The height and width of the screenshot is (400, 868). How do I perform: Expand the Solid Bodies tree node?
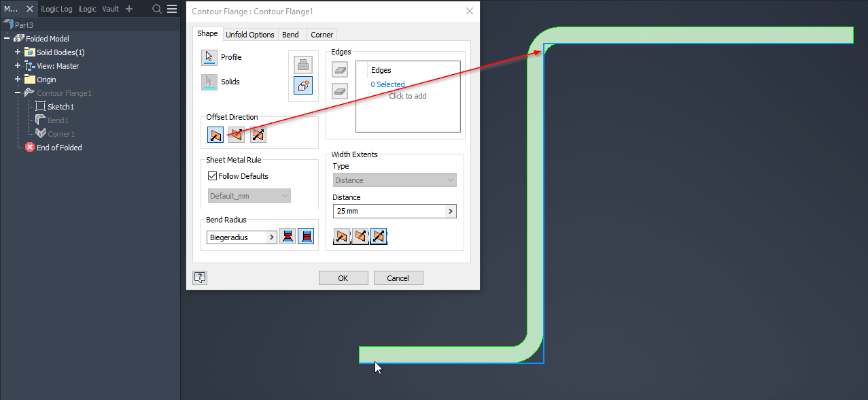tap(17, 52)
